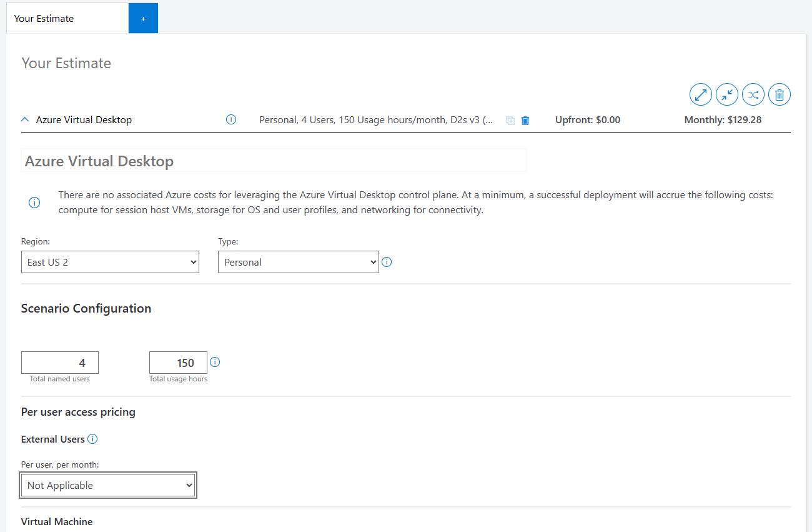
Task: Select the Your Estimate tab
Action: 67,18
